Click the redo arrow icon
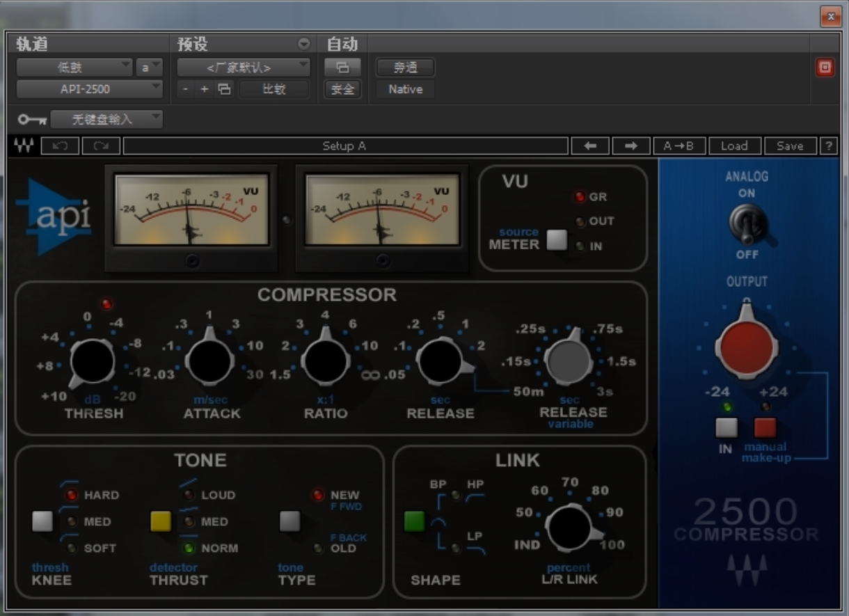The height and width of the screenshot is (616, 849). (101, 146)
